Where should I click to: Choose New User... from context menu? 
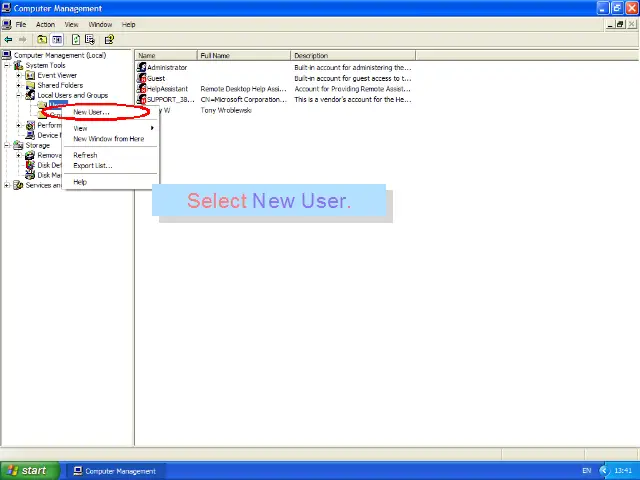coord(110,112)
